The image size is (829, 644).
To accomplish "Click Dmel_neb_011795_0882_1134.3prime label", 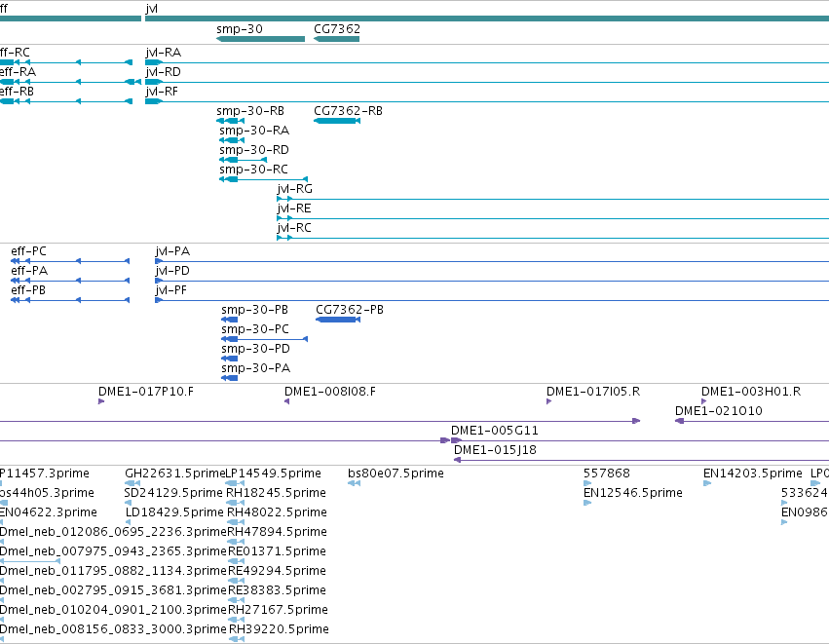I will [113, 571].
